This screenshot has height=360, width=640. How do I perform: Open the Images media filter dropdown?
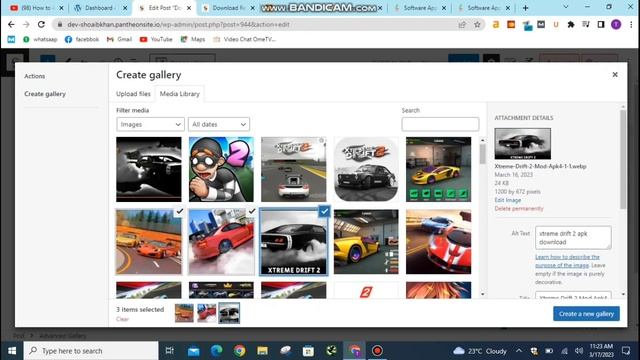(x=150, y=124)
